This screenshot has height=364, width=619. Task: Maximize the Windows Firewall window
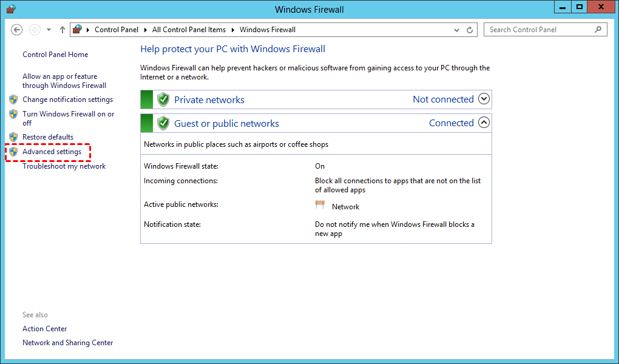pos(579,7)
